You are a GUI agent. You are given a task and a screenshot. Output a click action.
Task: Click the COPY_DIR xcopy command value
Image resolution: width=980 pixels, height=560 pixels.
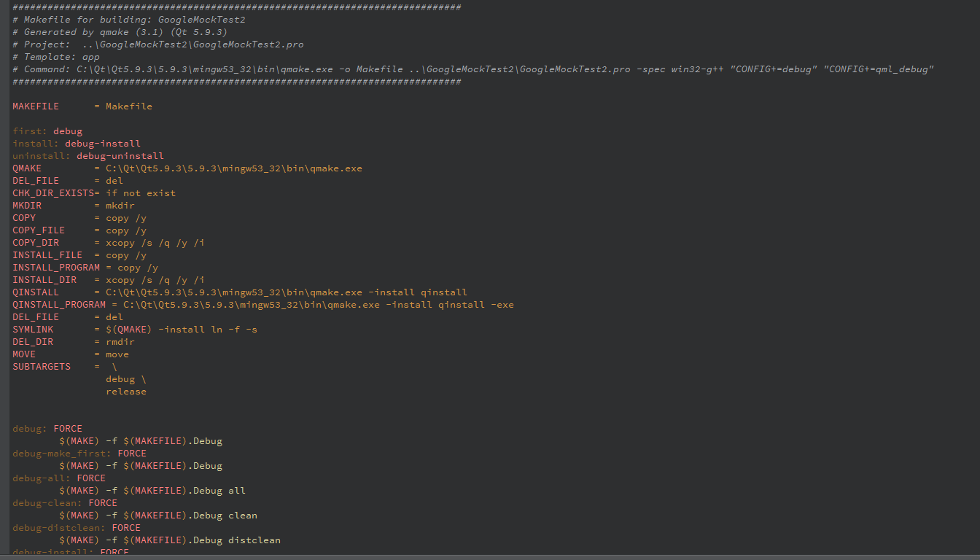point(155,243)
